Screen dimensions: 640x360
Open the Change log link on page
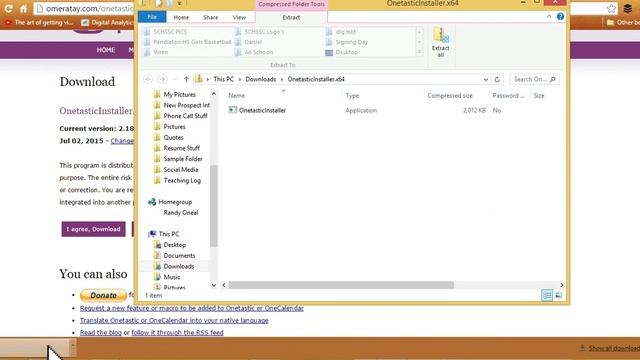[x=122, y=140]
